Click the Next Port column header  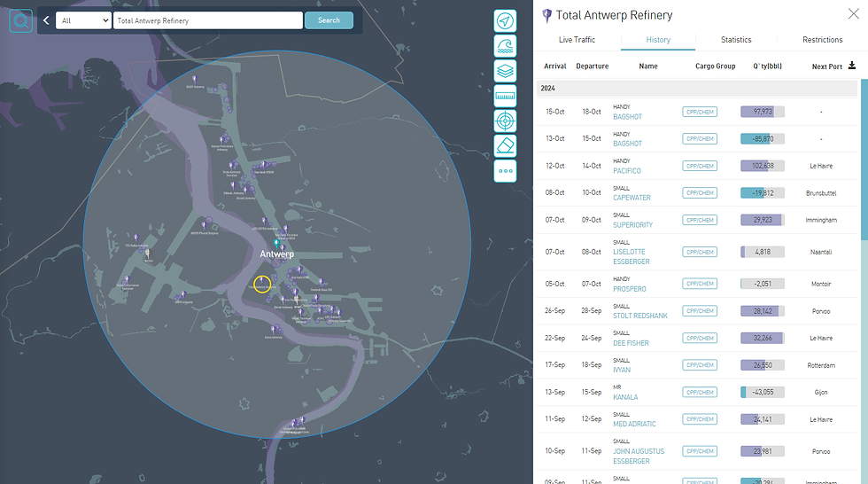click(x=827, y=66)
